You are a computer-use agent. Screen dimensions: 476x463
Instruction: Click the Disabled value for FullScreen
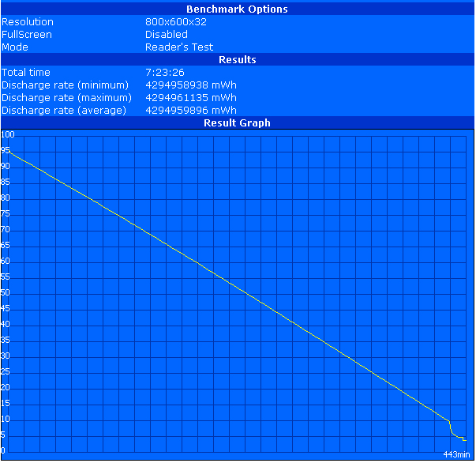(167, 35)
